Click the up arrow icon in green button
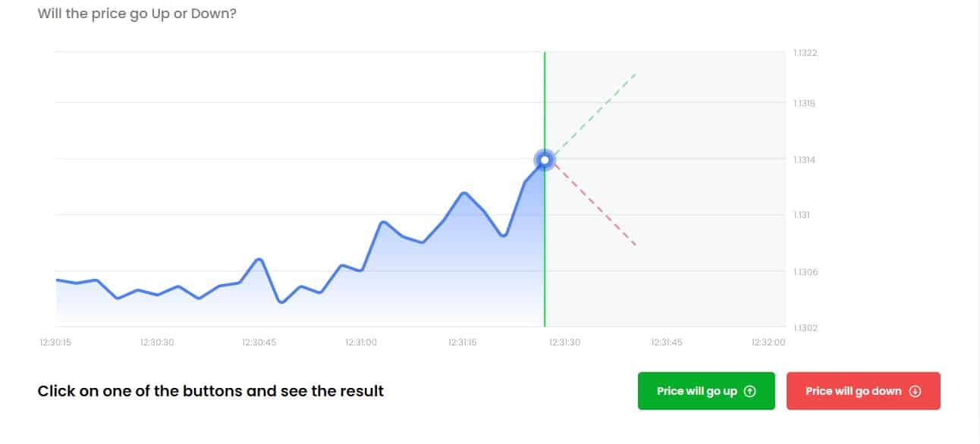The image size is (980, 444). point(750,391)
